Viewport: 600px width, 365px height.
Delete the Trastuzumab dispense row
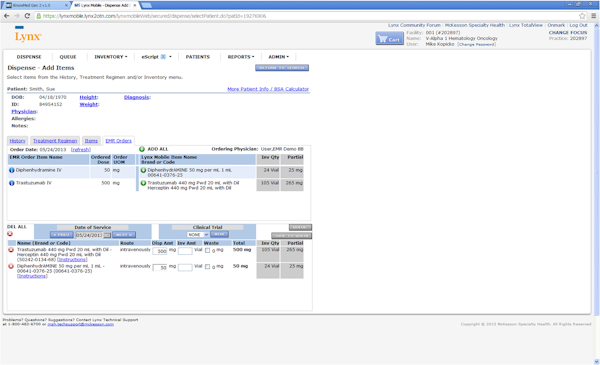[11, 250]
